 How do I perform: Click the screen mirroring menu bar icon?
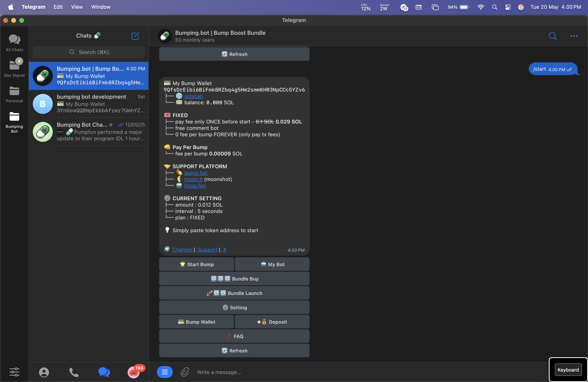coord(435,7)
